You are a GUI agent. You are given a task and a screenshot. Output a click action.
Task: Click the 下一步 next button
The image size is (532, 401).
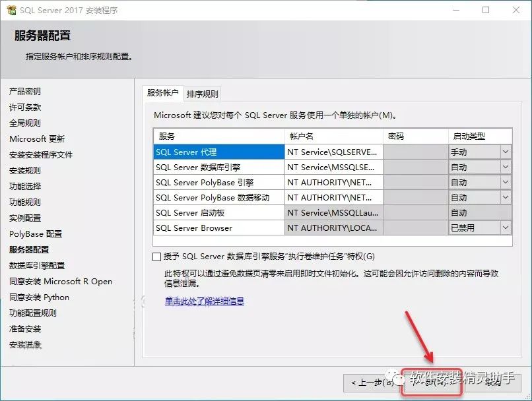(x=432, y=383)
